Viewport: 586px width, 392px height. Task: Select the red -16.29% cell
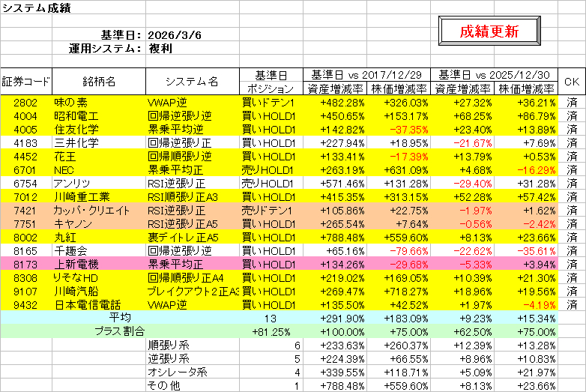pos(526,169)
